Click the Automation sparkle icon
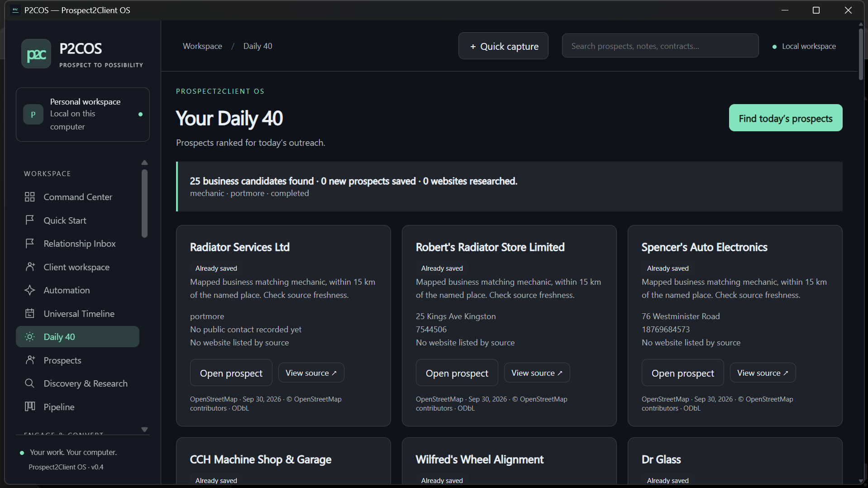The height and width of the screenshot is (488, 868). [x=30, y=290]
